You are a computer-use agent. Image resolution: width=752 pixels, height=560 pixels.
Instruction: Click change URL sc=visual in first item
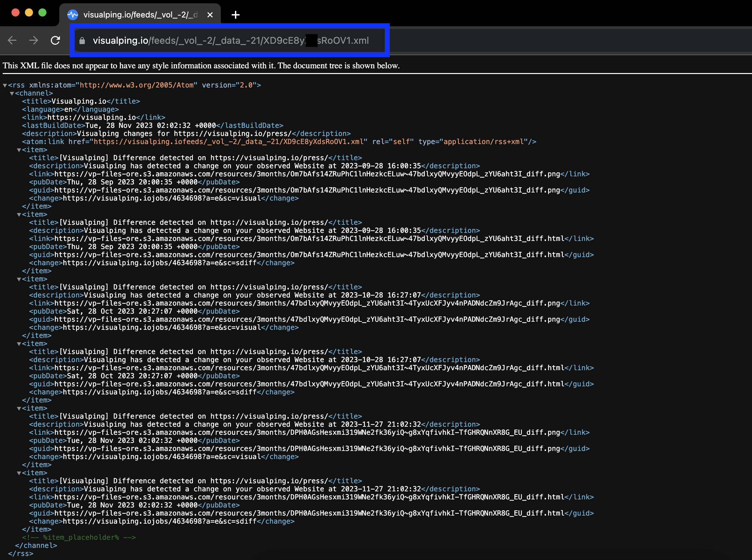(162, 198)
